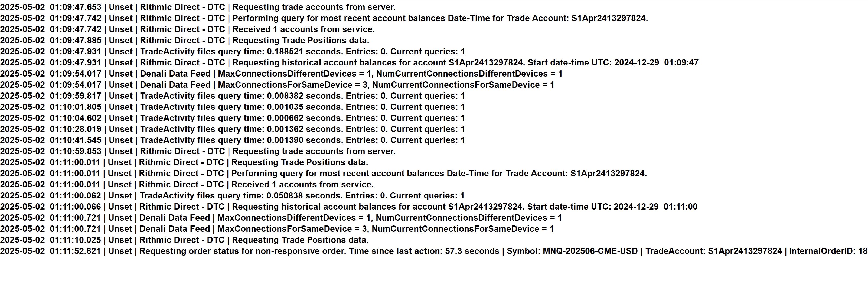
Task: Click the line with start date-time 2024-12-29 01:11:00
Action: [349, 207]
